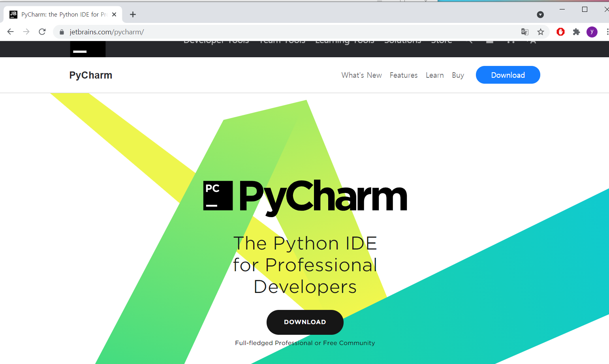Image resolution: width=609 pixels, height=364 pixels.
Task: Click 'The Python IDE for Professional Developers' headline
Action: [305, 265]
